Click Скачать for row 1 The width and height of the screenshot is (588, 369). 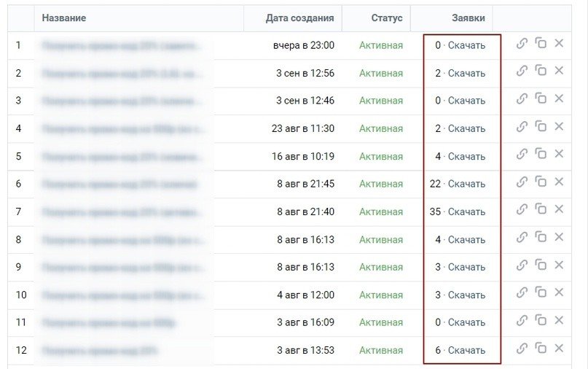pyautogui.click(x=466, y=45)
